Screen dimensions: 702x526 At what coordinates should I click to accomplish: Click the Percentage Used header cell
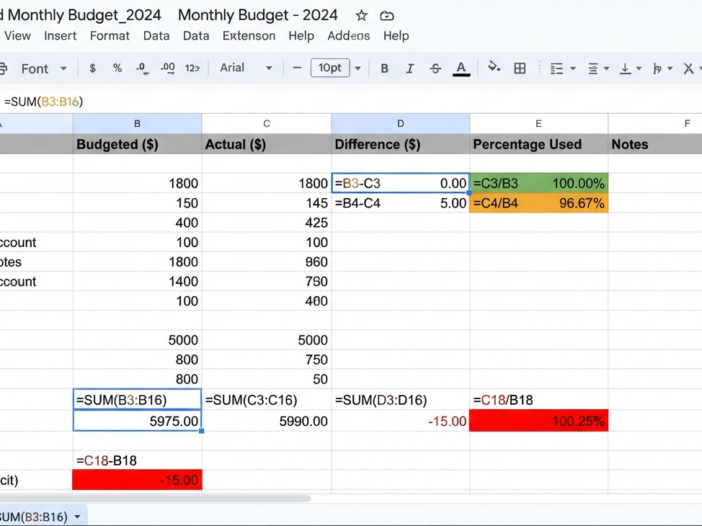(539, 144)
